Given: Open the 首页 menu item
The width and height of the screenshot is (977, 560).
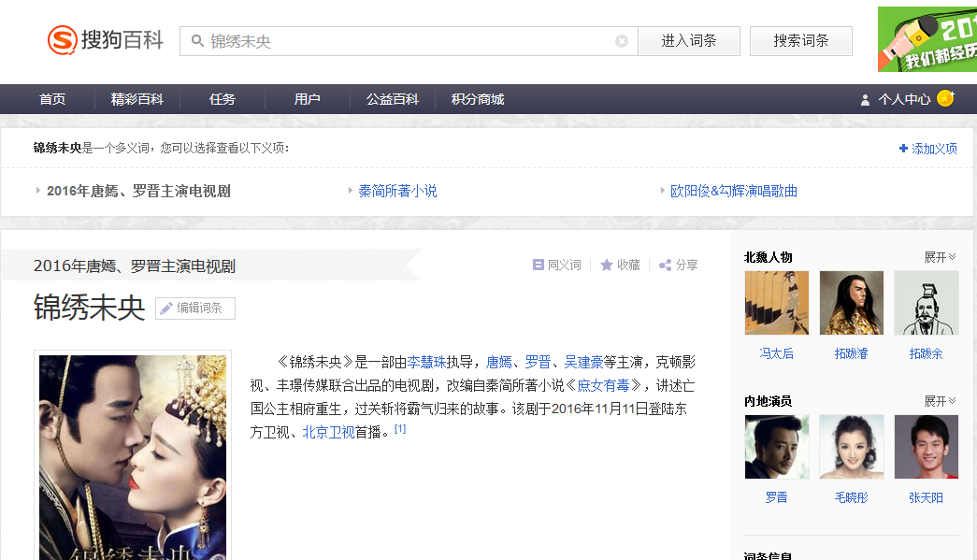Looking at the screenshot, I should (x=52, y=100).
